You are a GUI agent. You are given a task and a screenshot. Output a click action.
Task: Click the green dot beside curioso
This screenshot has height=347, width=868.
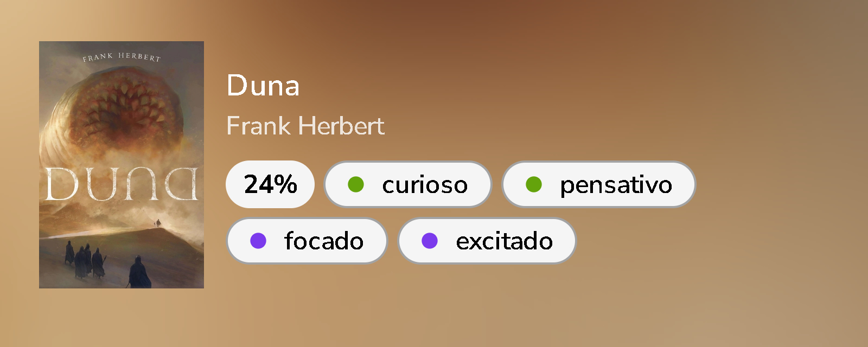tap(355, 184)
